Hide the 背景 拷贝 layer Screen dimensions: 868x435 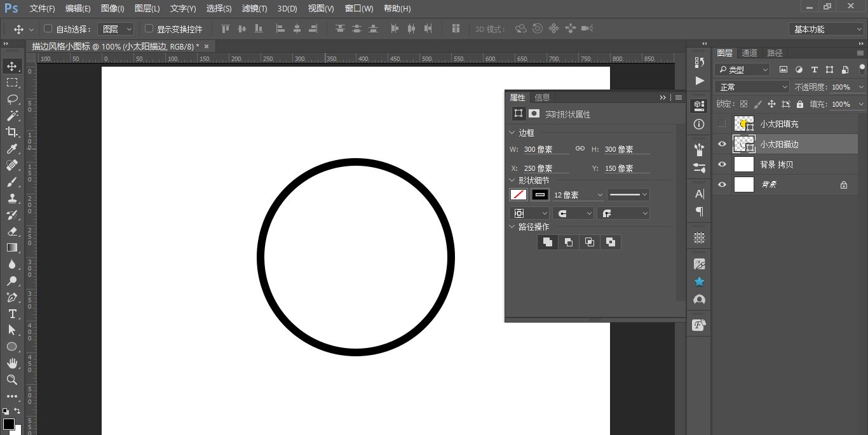(x=721, y=164)
